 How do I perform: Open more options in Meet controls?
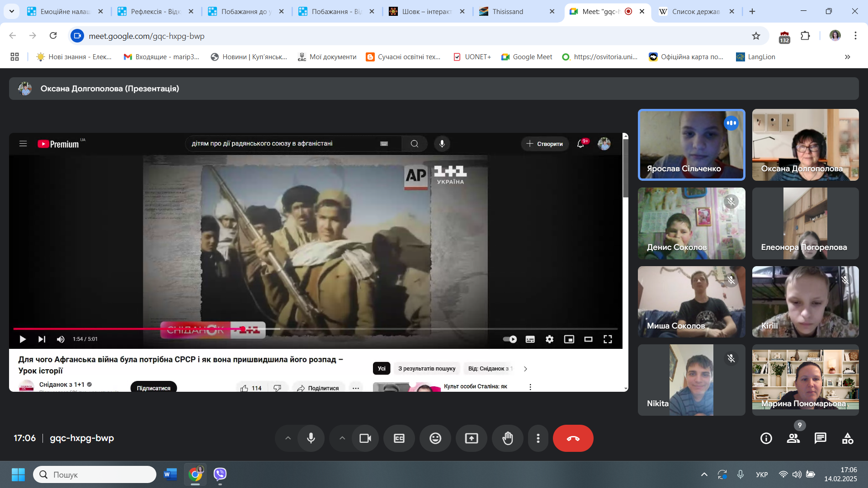538,438
